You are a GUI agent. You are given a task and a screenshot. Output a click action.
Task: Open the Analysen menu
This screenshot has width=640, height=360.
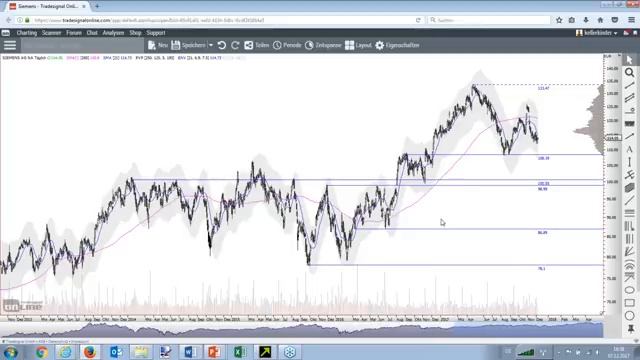[x=113, y=33]
